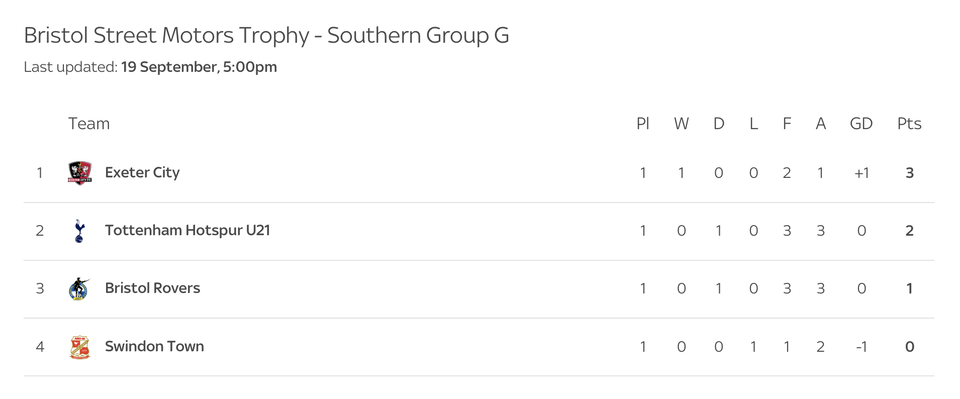Click the F goals-for column header

click(x=787, y=124)
